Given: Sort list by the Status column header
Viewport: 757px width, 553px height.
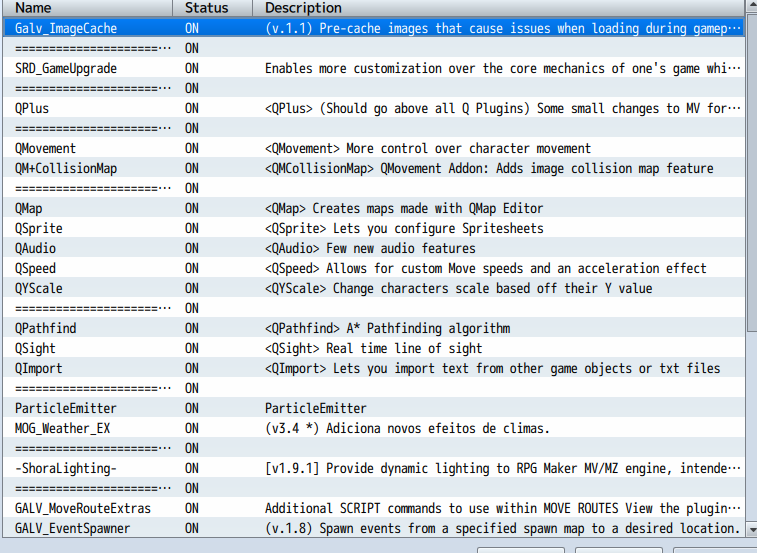Looking at the screenshot, I should tap(212, 8).
